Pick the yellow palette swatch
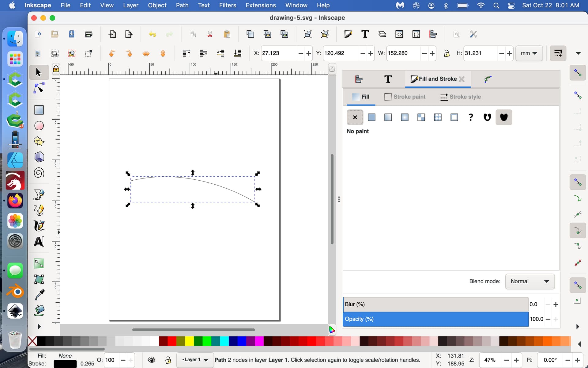 pos(189,341)
